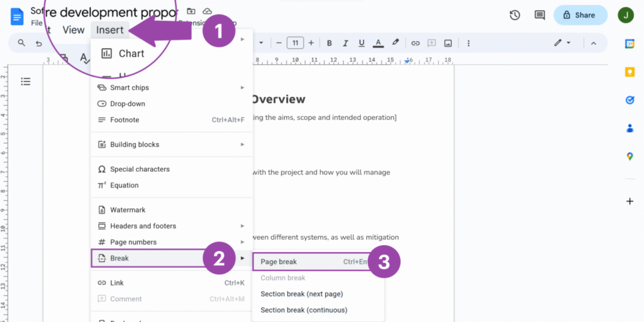Open Google Keep in side panel
This screenshot has width=644, height=322.
[630, 72]
